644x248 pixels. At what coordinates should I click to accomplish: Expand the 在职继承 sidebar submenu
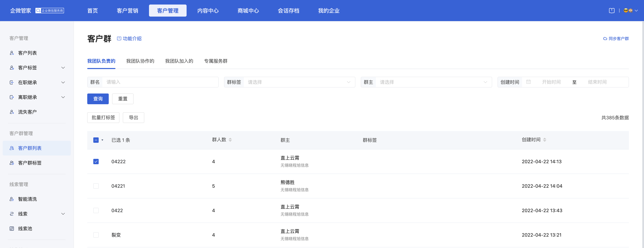(63, 82)
